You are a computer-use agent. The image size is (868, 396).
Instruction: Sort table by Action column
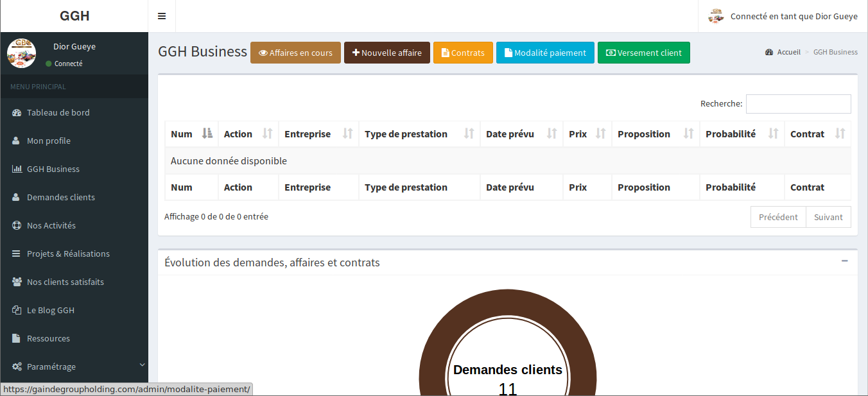click(248, 133)
